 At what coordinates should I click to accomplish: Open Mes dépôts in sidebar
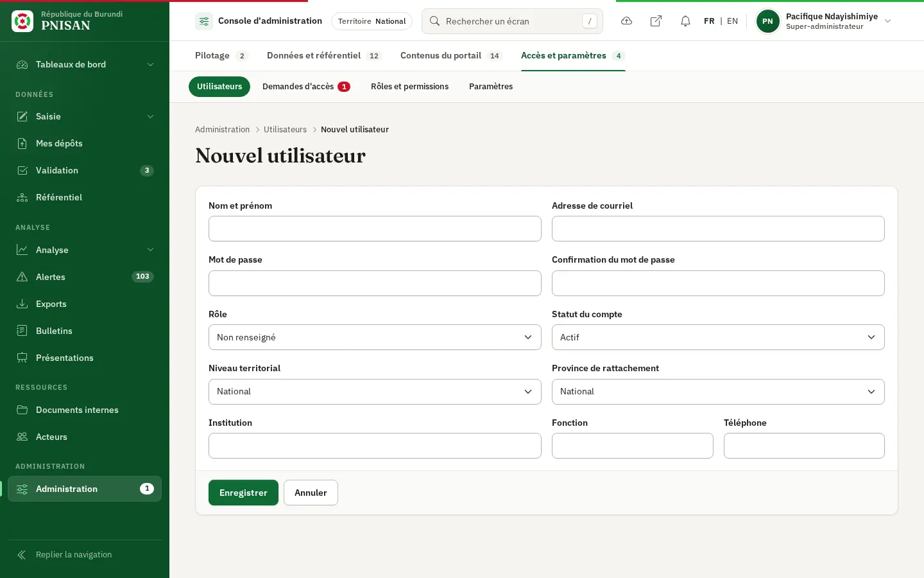85,143
